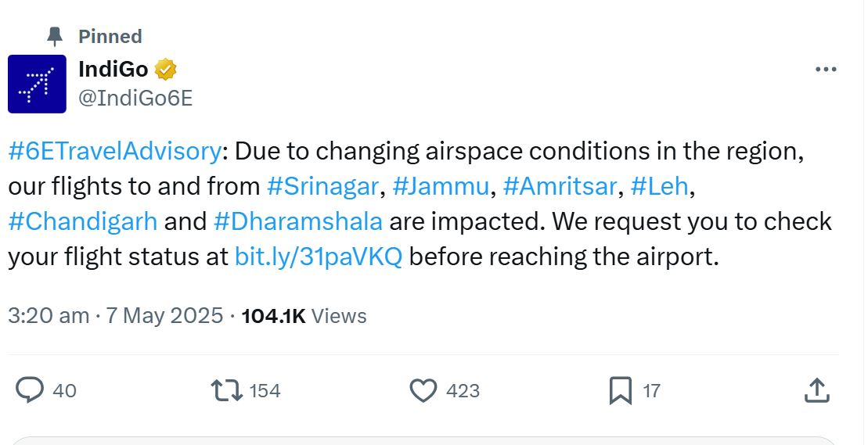The width and height of the screenshot is (868, 445).
Task: Open the #Leh hashtag
Action: [658, 186]
